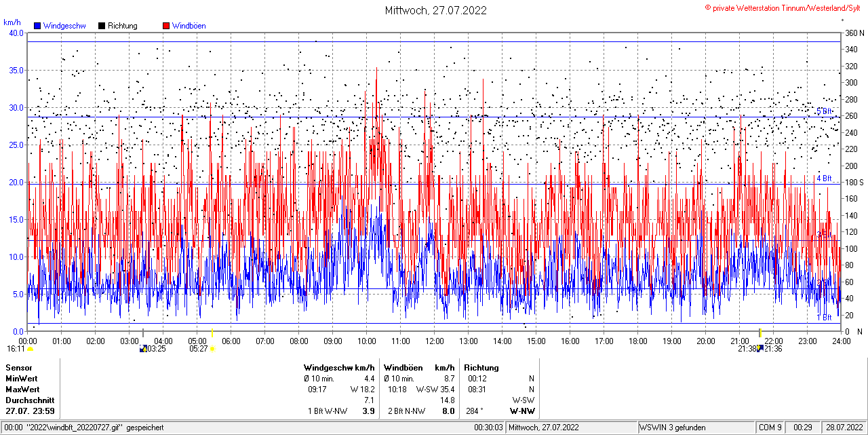
Task: Click the '09:17' max wind time
Action: pyautogui.click(x=317, y=389)
